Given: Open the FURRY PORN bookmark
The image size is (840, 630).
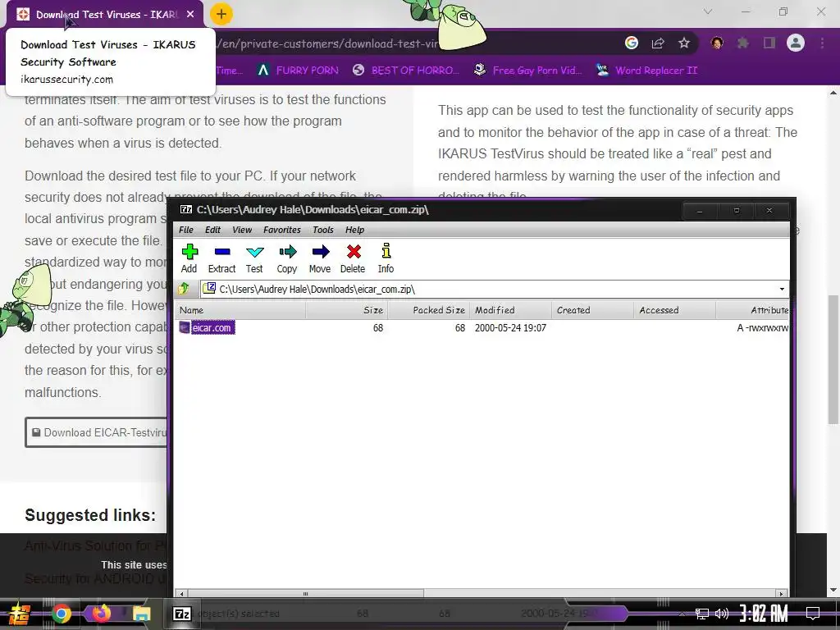Looking at the screenshot, I should coord(299,71).
